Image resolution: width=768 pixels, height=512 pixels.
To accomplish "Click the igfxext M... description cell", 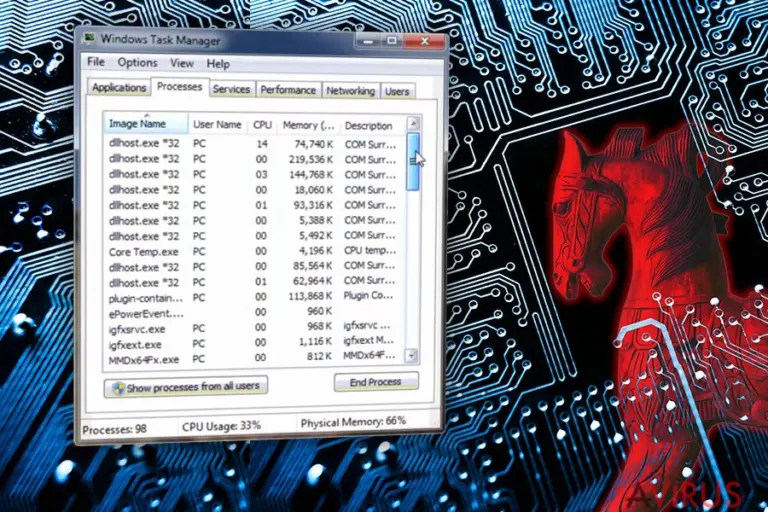I will pyautogui.click(x=368, y=341).
